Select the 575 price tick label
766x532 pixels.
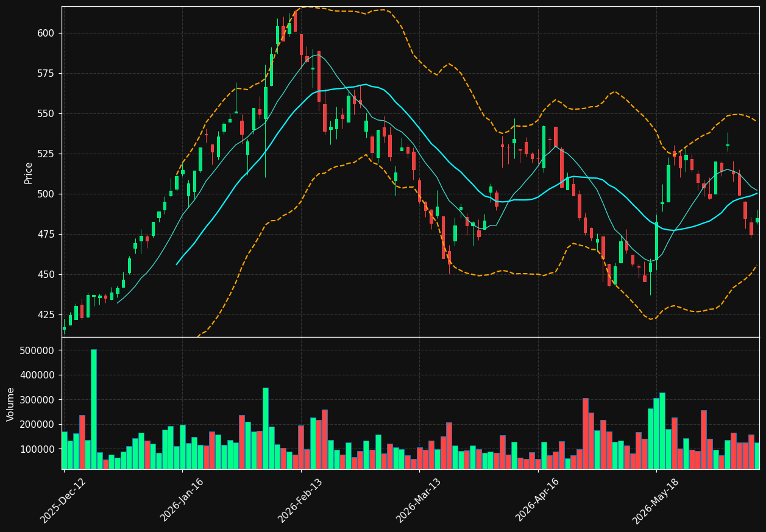[46, 74]
